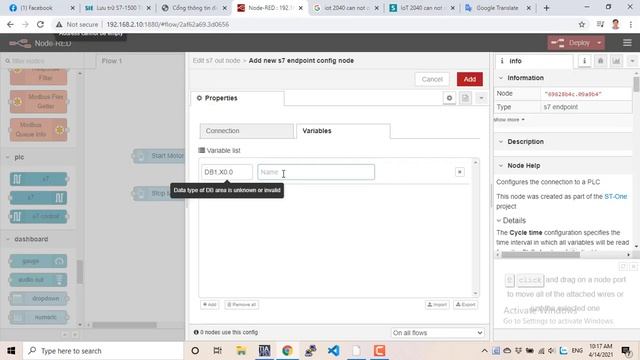Collapse the Details subsection

click(499, 220)
